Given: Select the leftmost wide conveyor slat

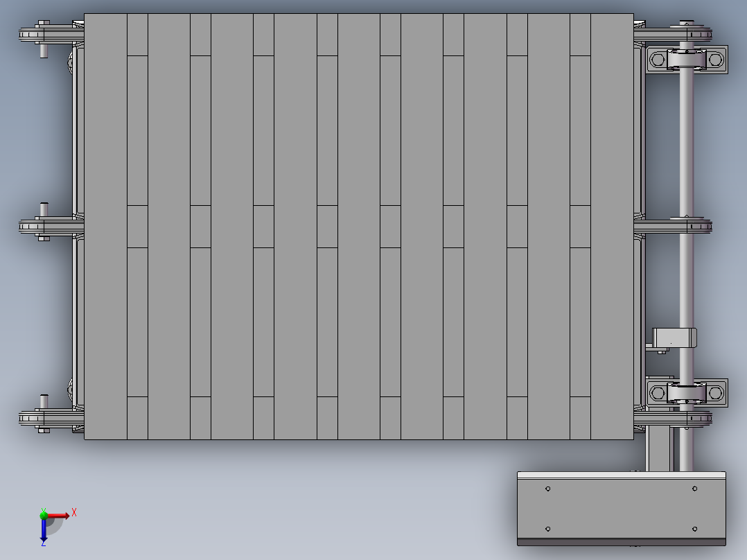Looking at the screenshot, I should click(105, 227).
